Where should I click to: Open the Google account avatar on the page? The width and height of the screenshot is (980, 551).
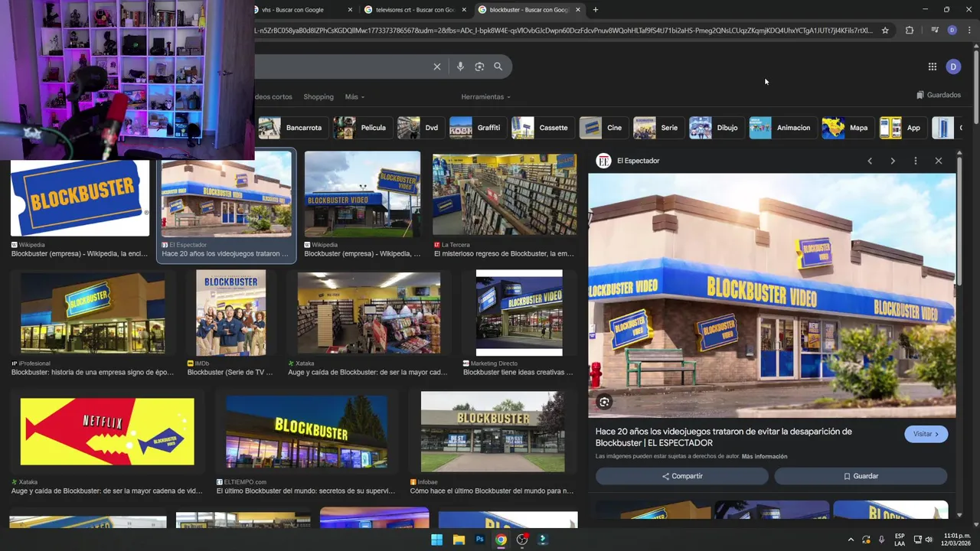click(953, 67)
